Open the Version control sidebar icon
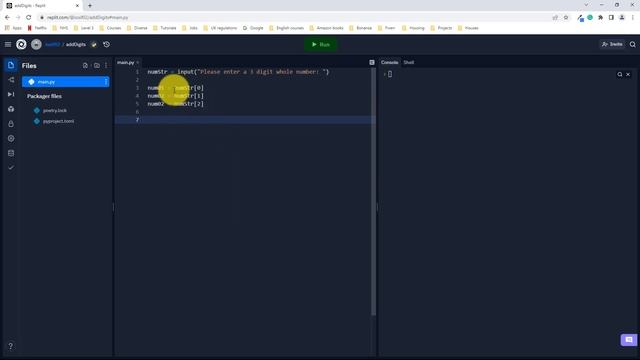Viewport: 640px width, 360px height. [x=11, y=80]
